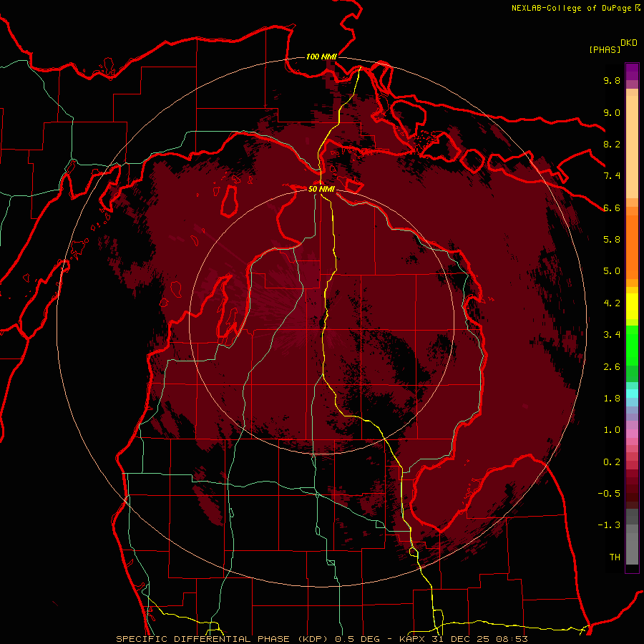Click the DKD legend header label
Screen dimensions: 644x644
coord(629,43)
